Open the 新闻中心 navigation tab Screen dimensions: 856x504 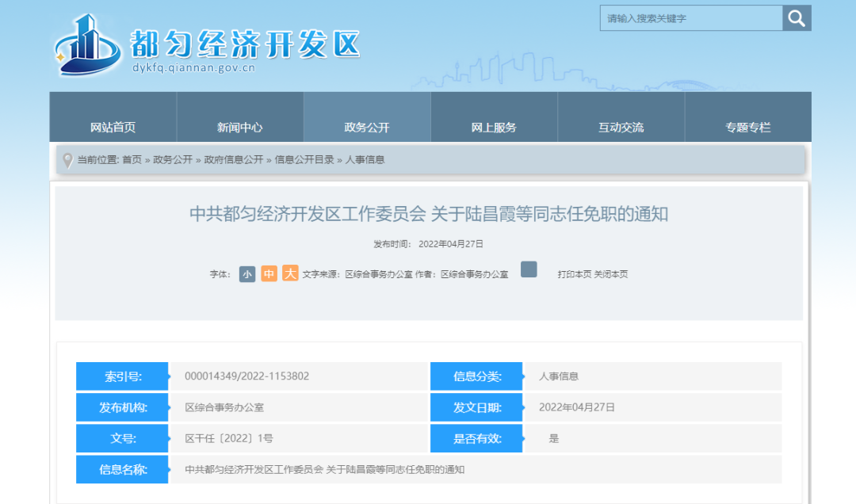(x=239, y=127)
